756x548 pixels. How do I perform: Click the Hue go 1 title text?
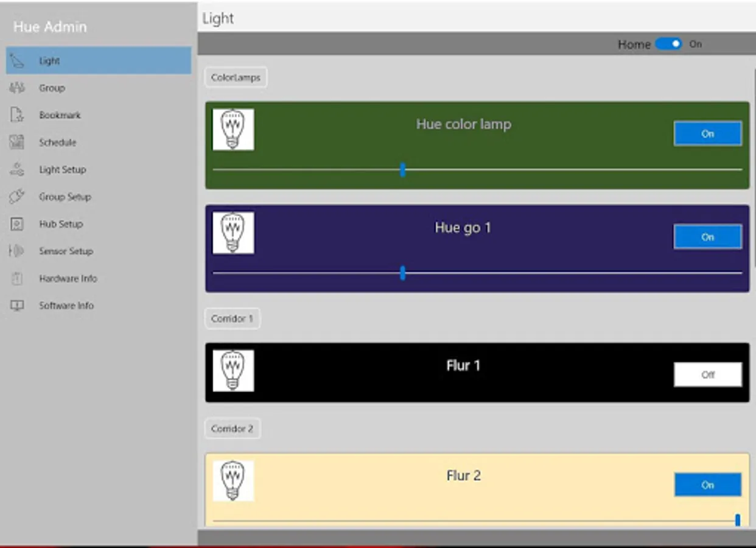click(x=463, y=228)
